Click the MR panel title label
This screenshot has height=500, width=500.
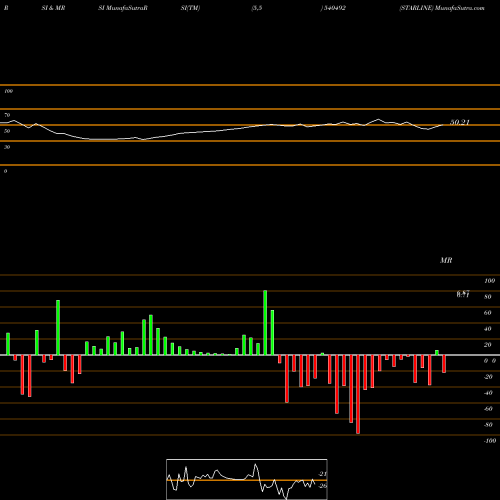446,260
